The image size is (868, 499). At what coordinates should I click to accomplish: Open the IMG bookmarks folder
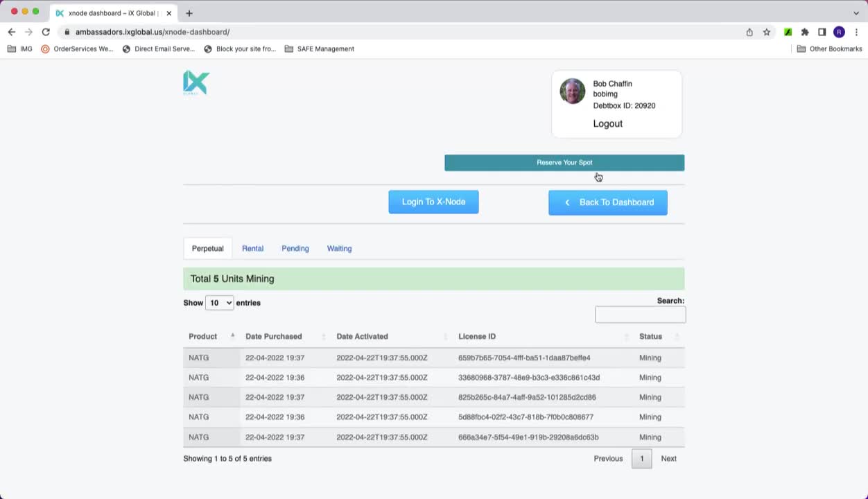(20, 49)
